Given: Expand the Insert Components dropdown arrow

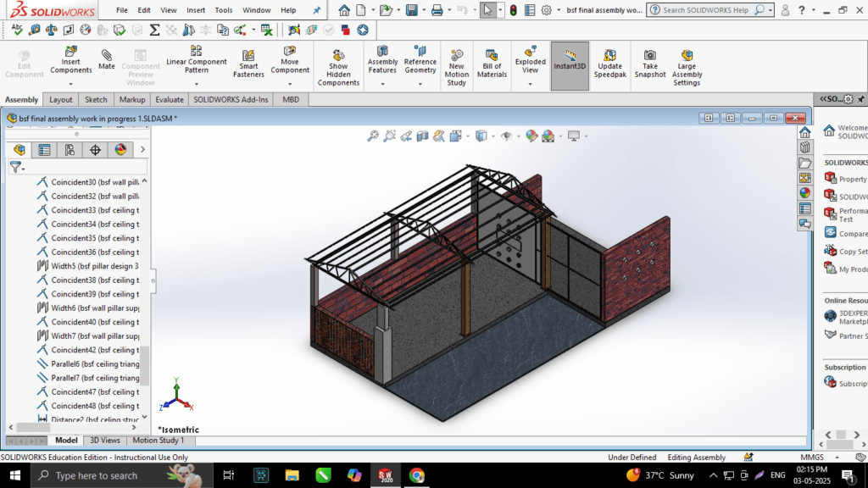Looking at the screenshot, I should pyautogui.click(x=71, y=83).
